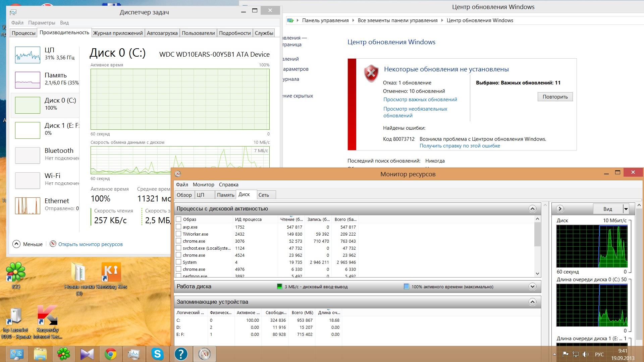Open the ICQ desktop shortcut

pos(16,276)
